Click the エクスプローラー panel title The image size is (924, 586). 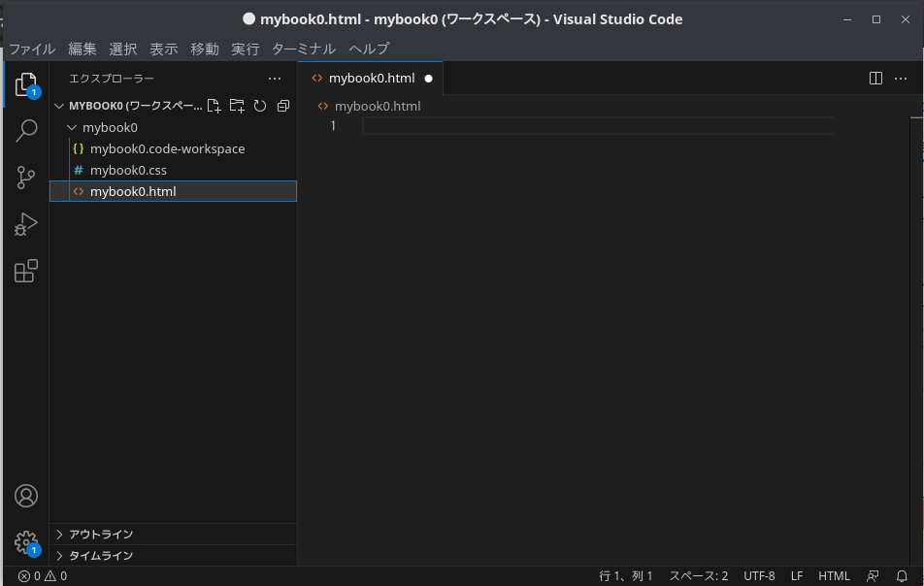tap(112, 79)
